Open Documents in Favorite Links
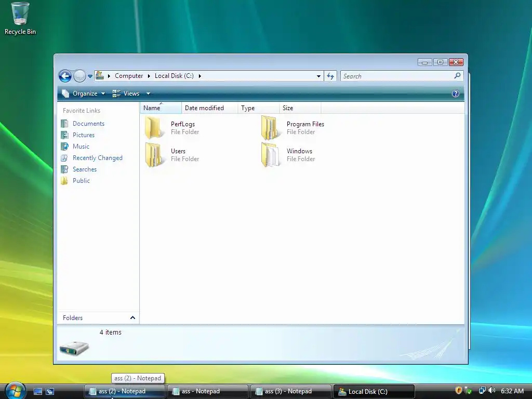Viewport: 532px width, 399px height. [x=88, y=124]
